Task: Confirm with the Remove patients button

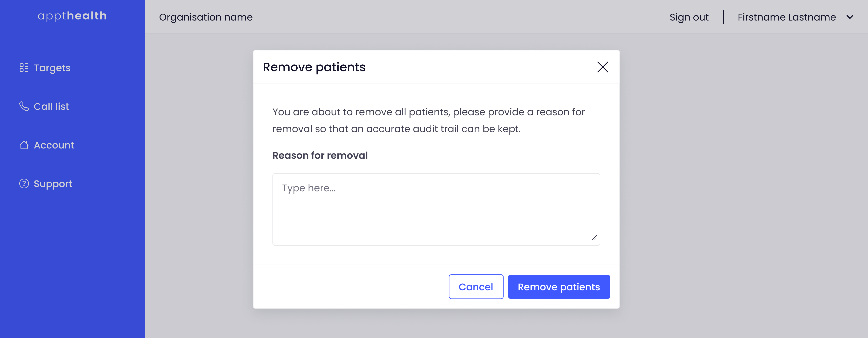Action: [x=559, y=287]
